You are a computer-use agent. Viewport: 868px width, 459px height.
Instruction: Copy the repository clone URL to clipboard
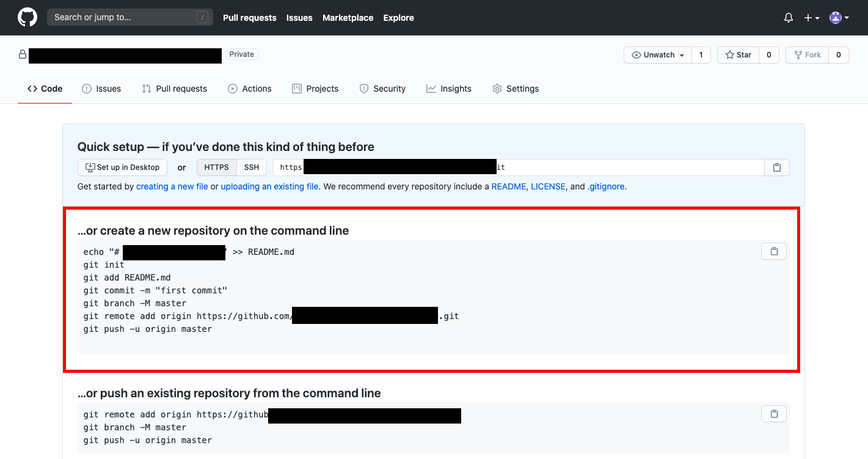[x=777, y=167]
